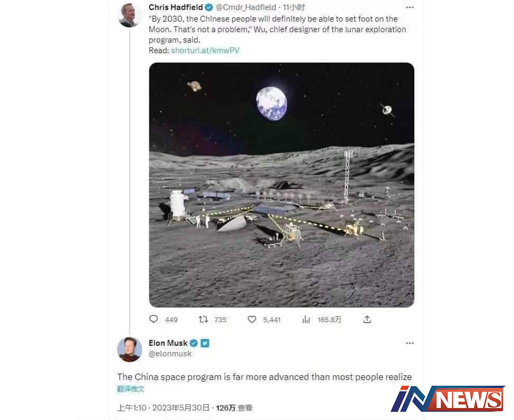514x420 pixels.
Task: Click the 11小时 tweet timestamp
Action: [294, 7]
